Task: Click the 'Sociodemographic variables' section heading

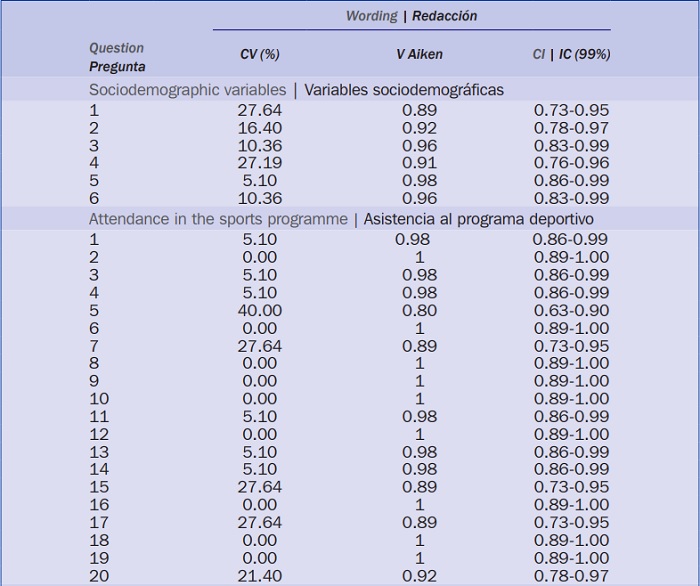Action: click(x=187, y=90)
